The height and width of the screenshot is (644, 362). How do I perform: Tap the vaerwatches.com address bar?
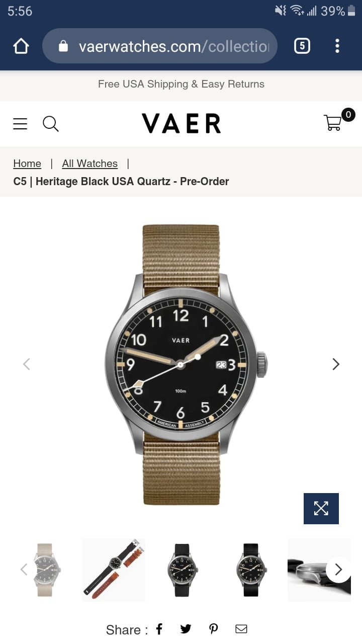tap(160, 46)
